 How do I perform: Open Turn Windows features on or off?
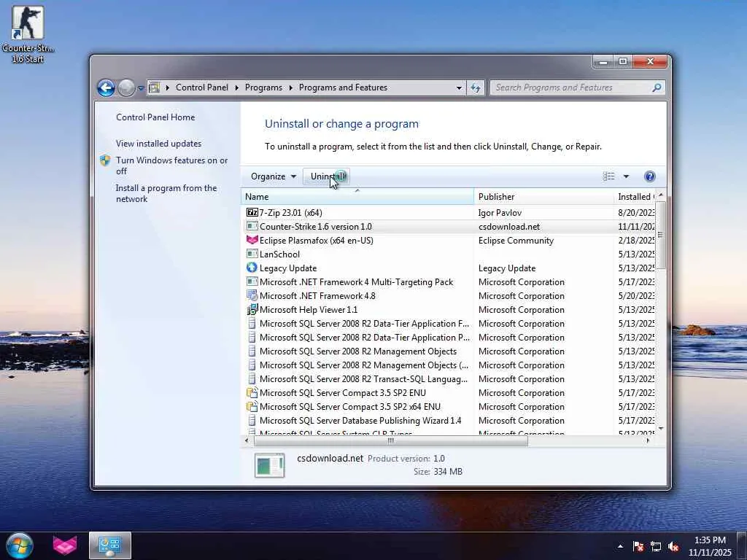coord(171,166)
